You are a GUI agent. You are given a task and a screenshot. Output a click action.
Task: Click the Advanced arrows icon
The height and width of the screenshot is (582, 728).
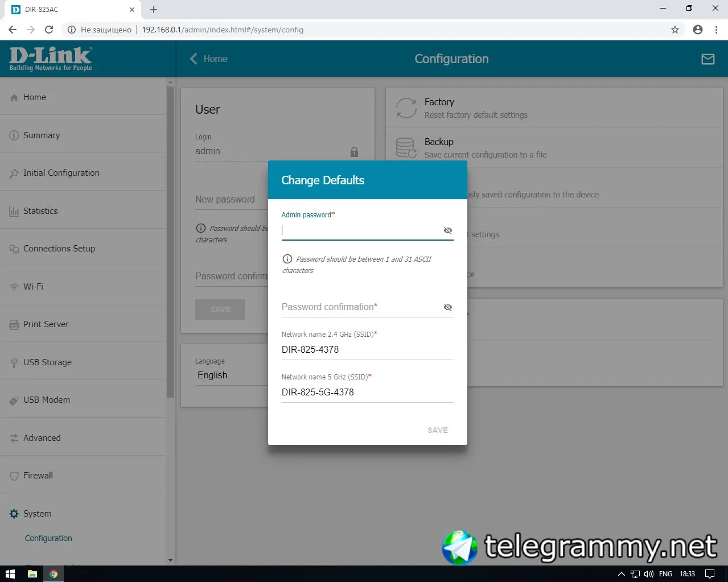click(14, 438)
